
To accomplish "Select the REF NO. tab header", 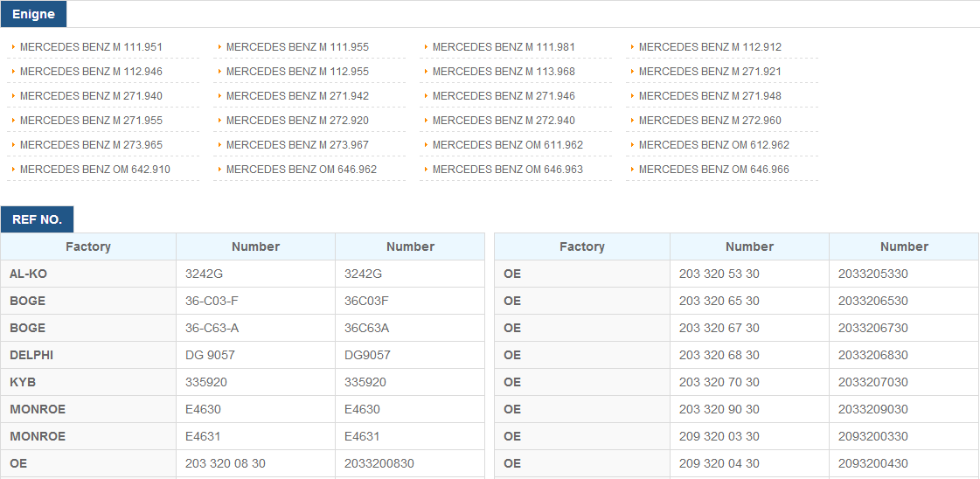I will point(37,219).
